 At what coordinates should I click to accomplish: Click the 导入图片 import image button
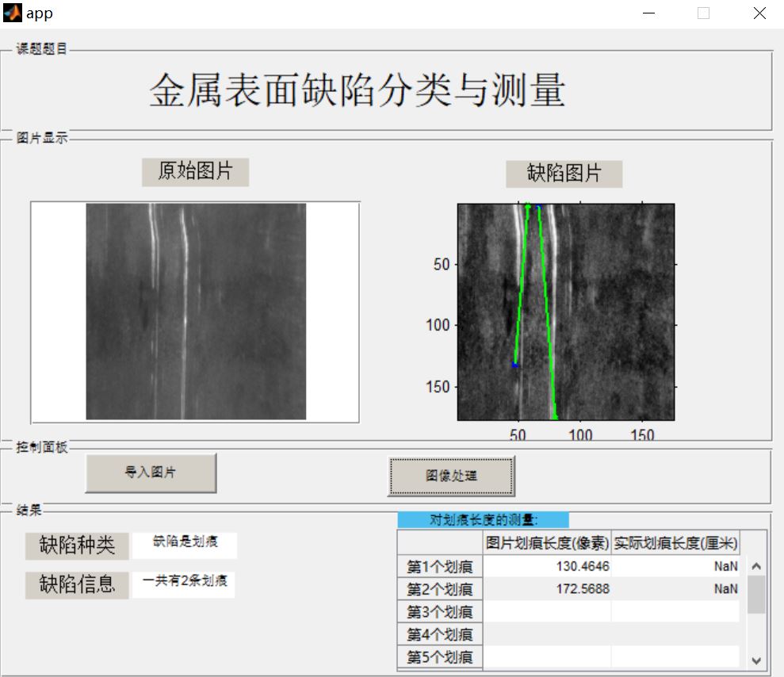(151, 472)
